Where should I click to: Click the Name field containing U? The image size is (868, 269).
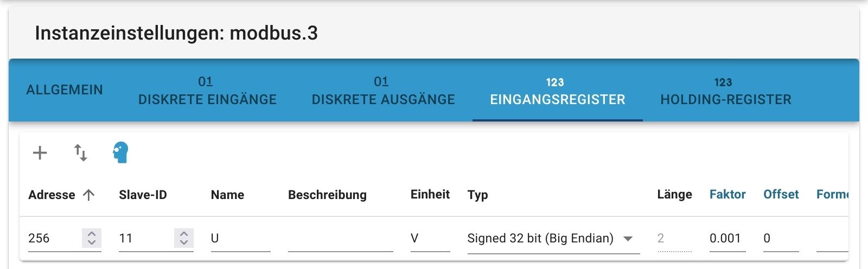pyautogui.click(x=240, y=239)
